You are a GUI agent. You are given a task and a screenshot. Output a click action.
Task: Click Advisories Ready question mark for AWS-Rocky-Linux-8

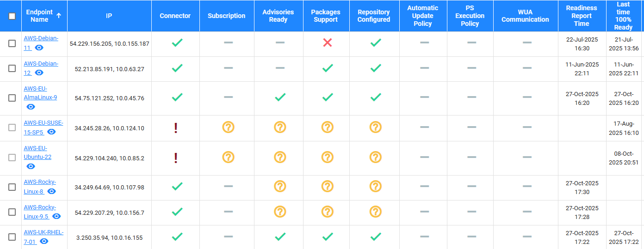point(280,186)
